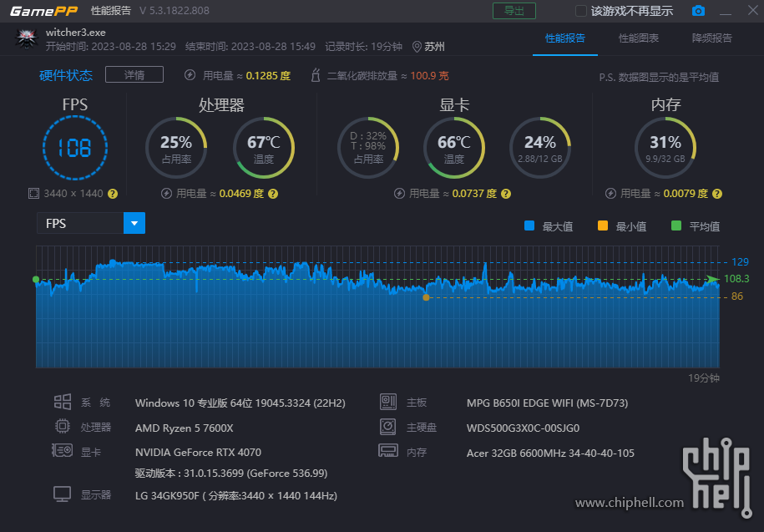Click the driver version 31.0.15.3699 text
The image size is (764, 532).
tap(231, 474)
